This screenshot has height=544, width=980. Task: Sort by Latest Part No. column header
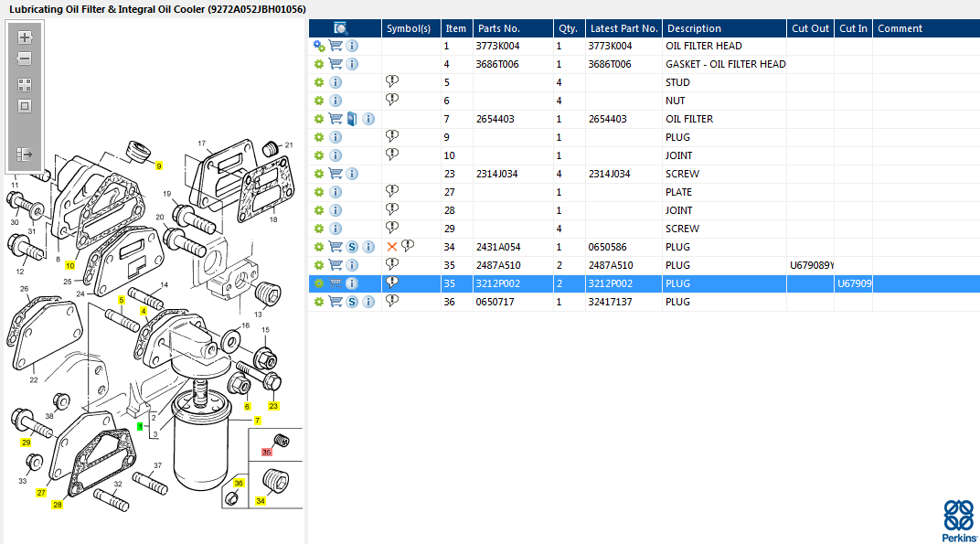tap(623, 28)
